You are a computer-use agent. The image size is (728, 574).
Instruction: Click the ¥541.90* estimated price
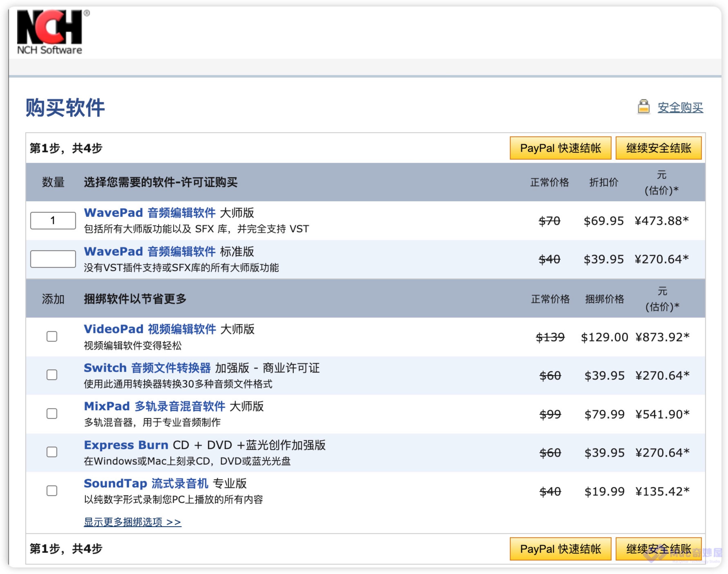point(662,414)
